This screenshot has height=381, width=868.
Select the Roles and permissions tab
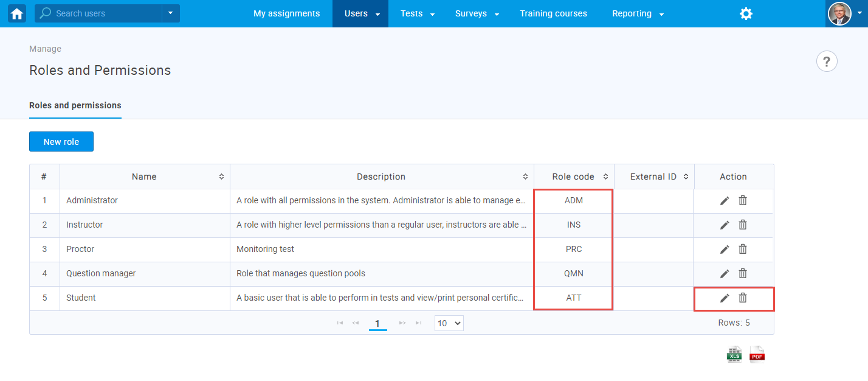point(75,105)
